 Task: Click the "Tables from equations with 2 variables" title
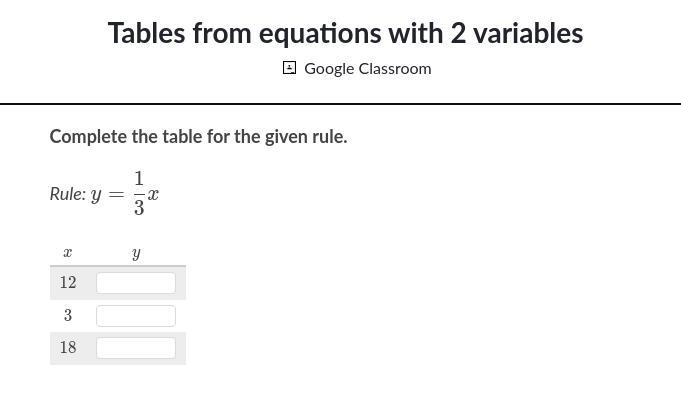pyautogui.click(x=345, y=33)
